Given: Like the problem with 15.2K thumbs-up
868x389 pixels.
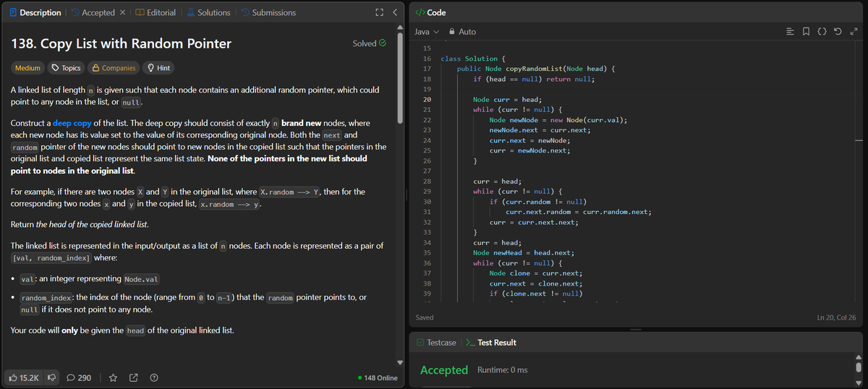Looking at the screenshot, I should [x=24, y=377].
